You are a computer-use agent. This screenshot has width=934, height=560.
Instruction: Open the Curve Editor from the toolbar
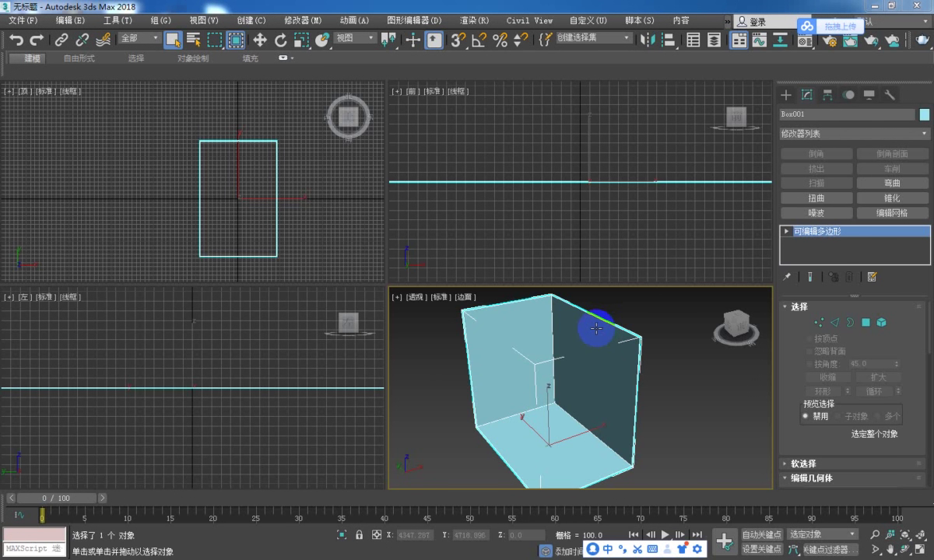pos(759,40)
